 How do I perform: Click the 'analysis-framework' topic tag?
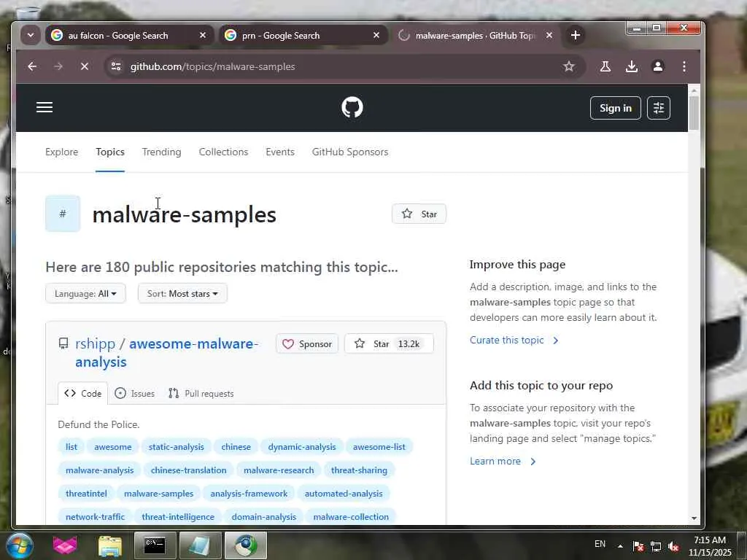click(x=249, y=494)
